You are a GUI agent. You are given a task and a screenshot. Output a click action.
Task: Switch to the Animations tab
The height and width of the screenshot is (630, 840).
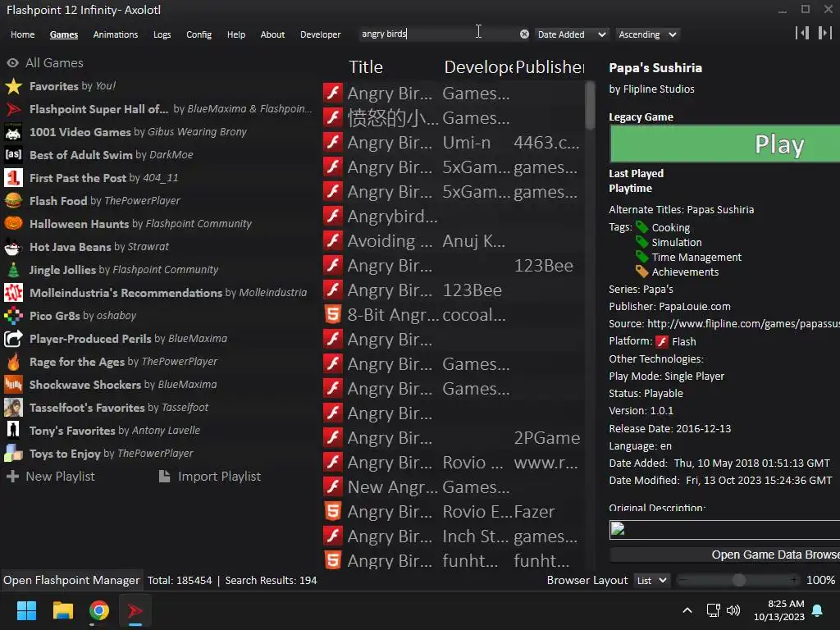pos(116,34)
